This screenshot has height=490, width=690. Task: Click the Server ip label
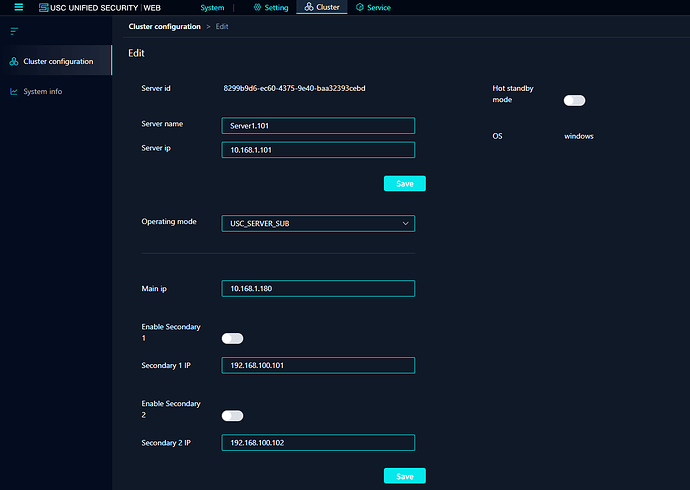(156, 148)
